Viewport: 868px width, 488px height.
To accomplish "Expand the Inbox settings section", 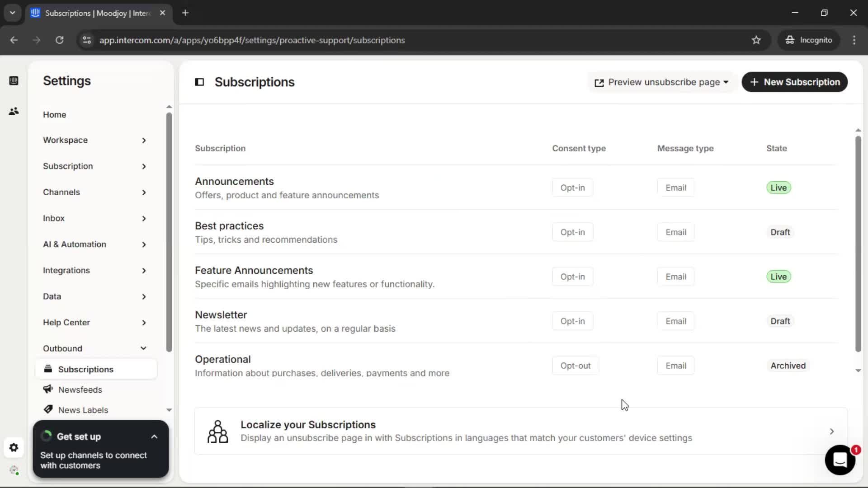I will tap(95, 218).
